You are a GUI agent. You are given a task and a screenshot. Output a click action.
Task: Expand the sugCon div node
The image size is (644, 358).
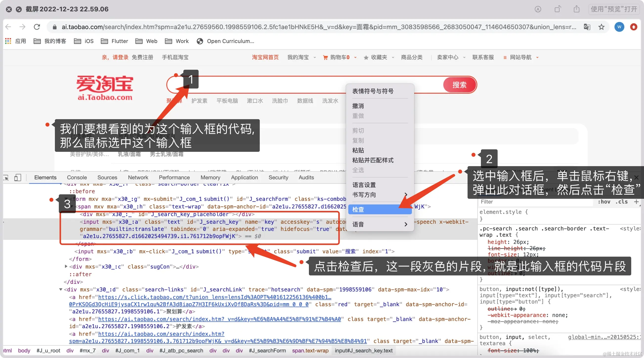66,267
